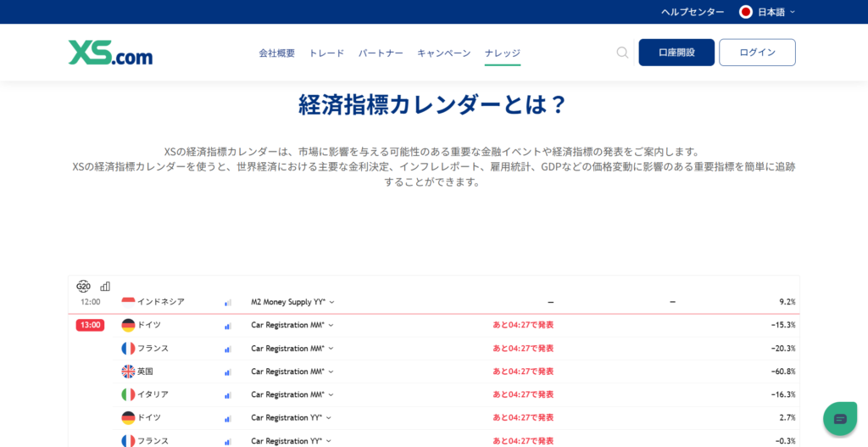Click the 英国 country name

(145, 372)
